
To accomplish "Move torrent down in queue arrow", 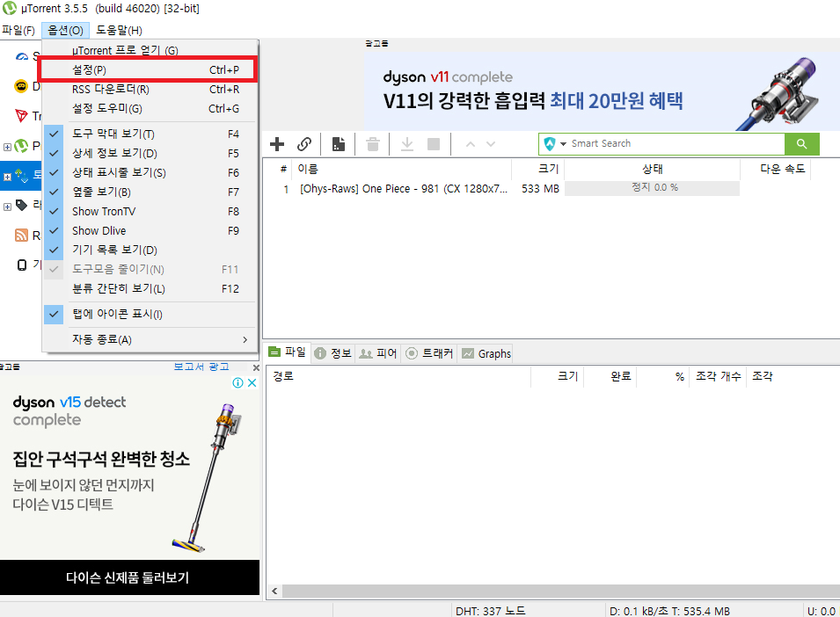I will (x=491, y=144).
